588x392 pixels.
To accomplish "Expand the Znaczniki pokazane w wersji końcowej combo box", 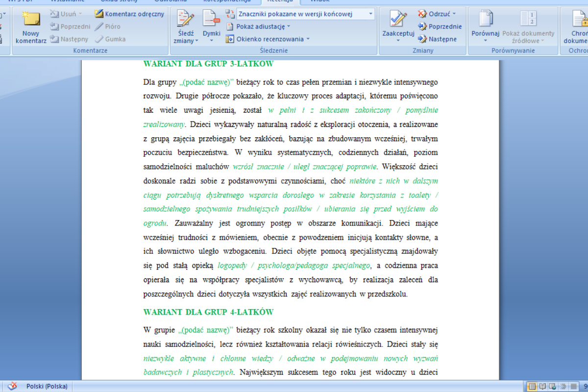I will pyautogui.click(x=370, y=14).
